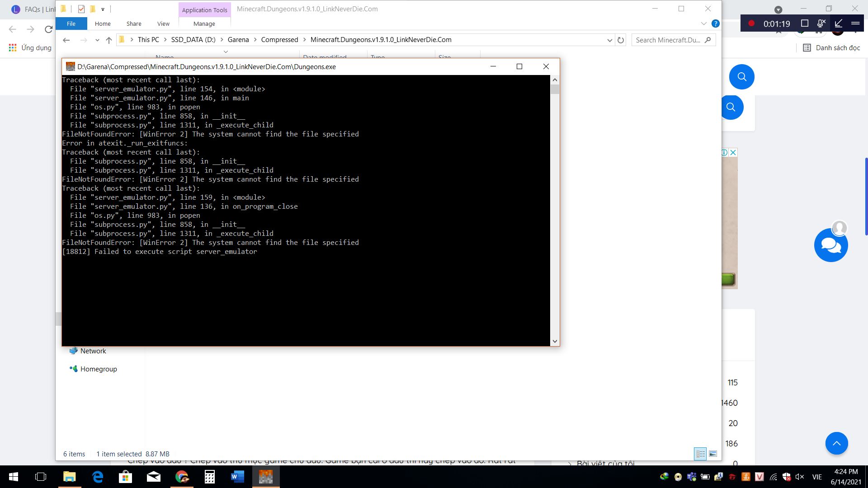The image size is (868, 488).
Task: Scroll down the error console output
Action: click(x=554, y=341)
